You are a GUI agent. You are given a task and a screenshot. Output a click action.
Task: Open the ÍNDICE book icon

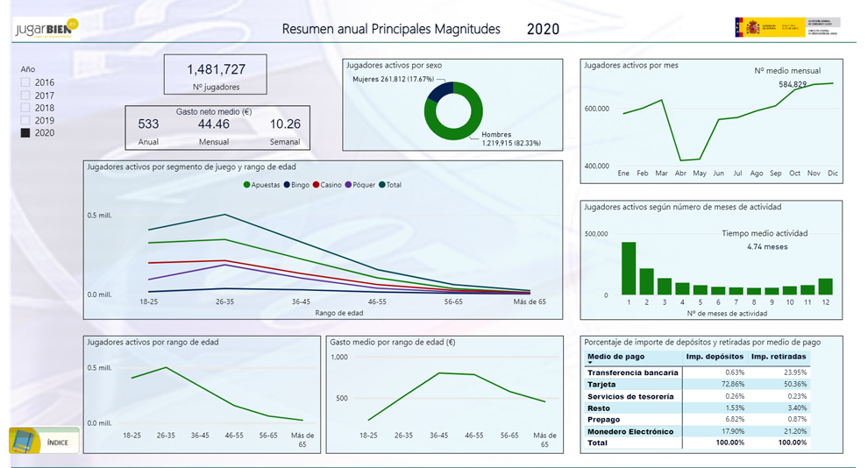(24, 442)
